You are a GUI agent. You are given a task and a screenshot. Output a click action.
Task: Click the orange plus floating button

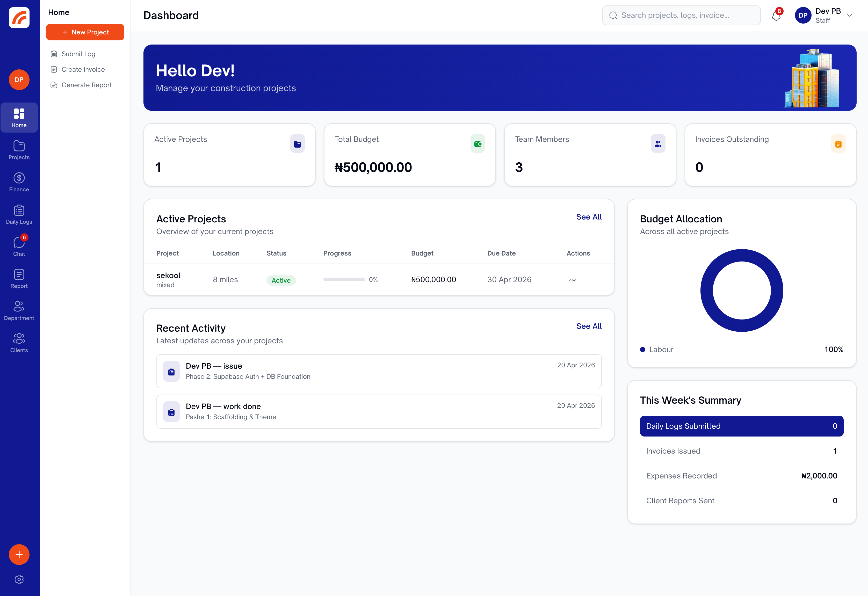(19, 555)
